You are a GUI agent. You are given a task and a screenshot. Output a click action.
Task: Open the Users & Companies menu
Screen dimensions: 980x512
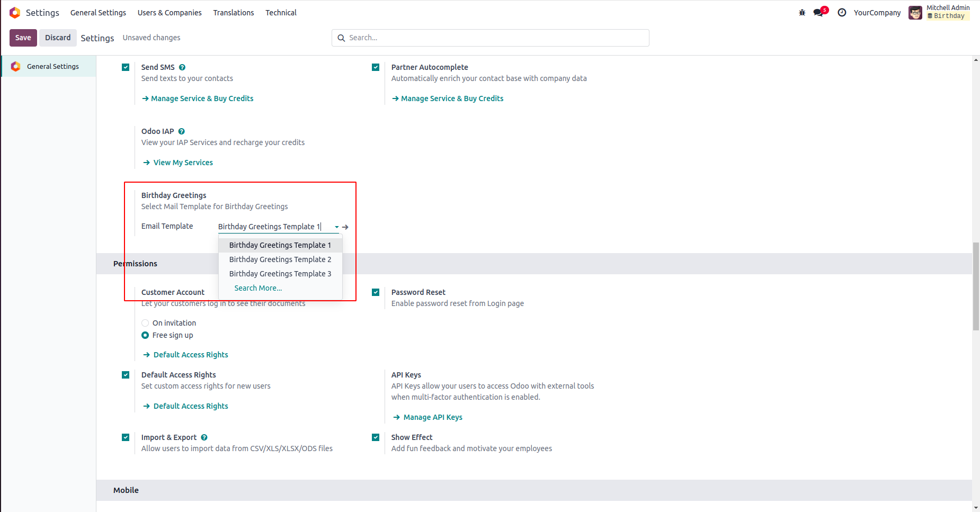(170, 13)
